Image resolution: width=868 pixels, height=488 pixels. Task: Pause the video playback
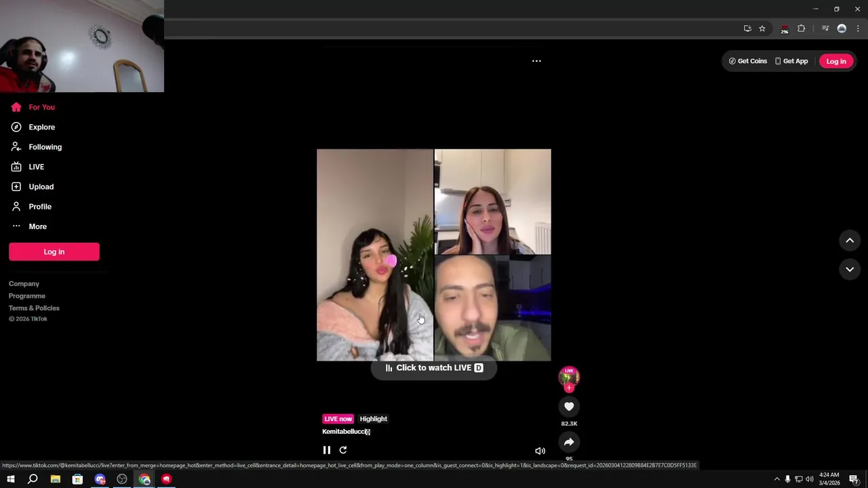[327, 450]
